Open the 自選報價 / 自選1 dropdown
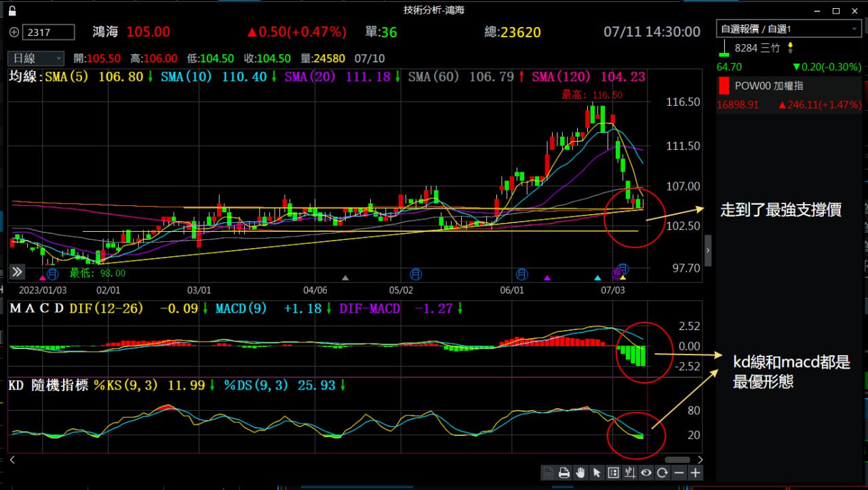 789,29
